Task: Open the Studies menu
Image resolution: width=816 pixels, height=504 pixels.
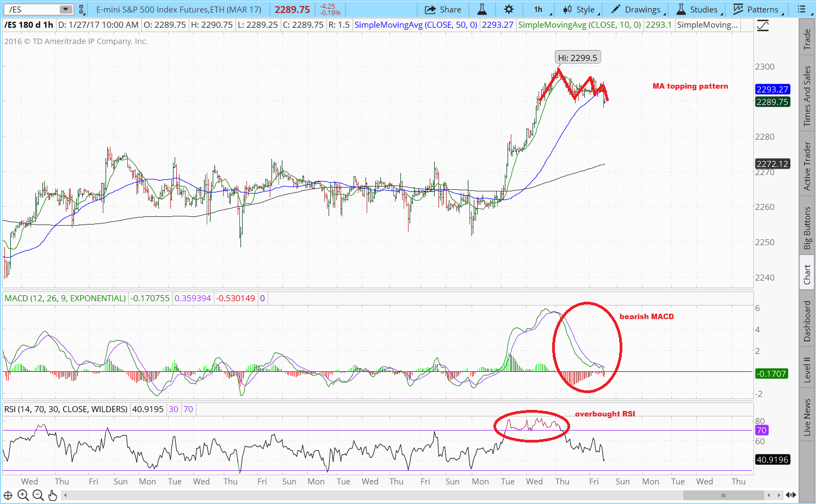Action: click(x=698, y=9)
